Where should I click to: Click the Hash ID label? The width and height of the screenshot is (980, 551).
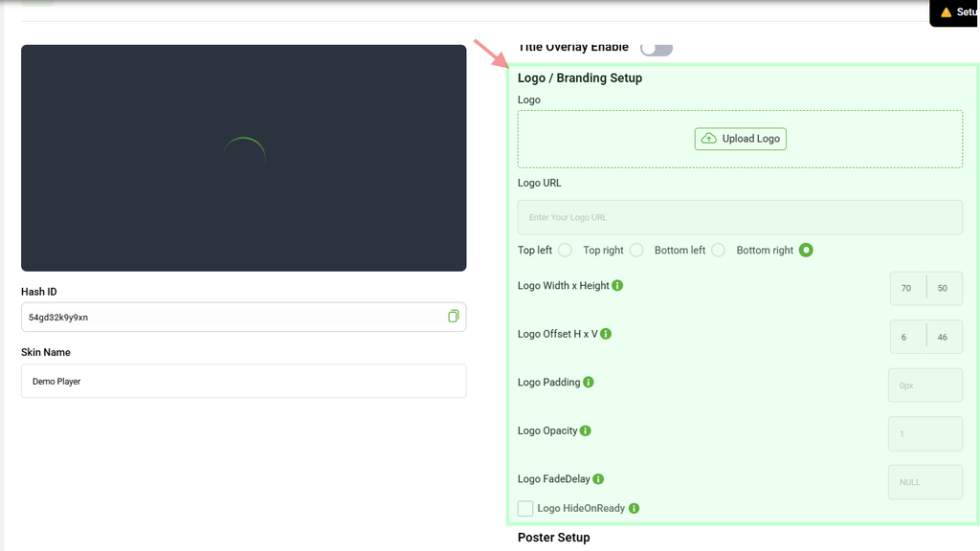tap(38, 292)
